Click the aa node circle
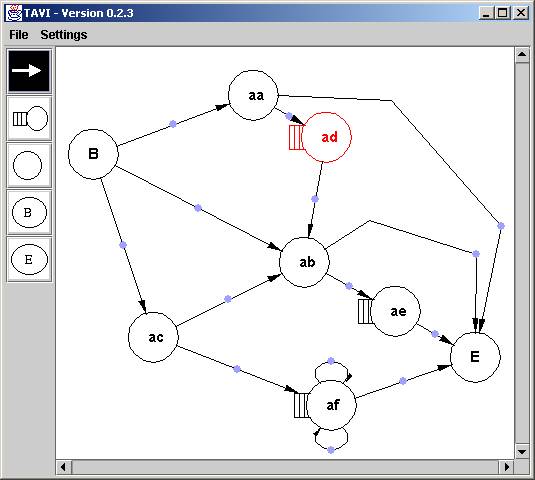 (253, 95)
